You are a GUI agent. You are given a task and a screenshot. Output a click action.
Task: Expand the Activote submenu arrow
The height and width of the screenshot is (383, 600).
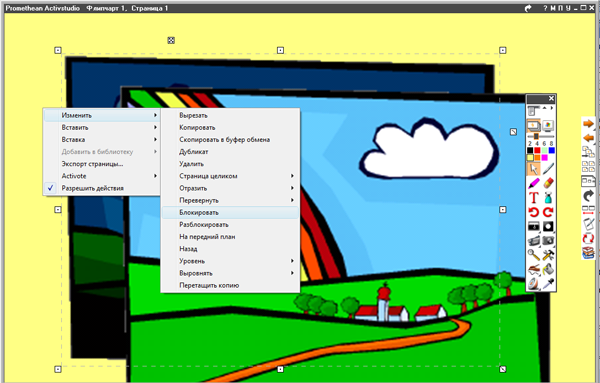tap(155, 176)
